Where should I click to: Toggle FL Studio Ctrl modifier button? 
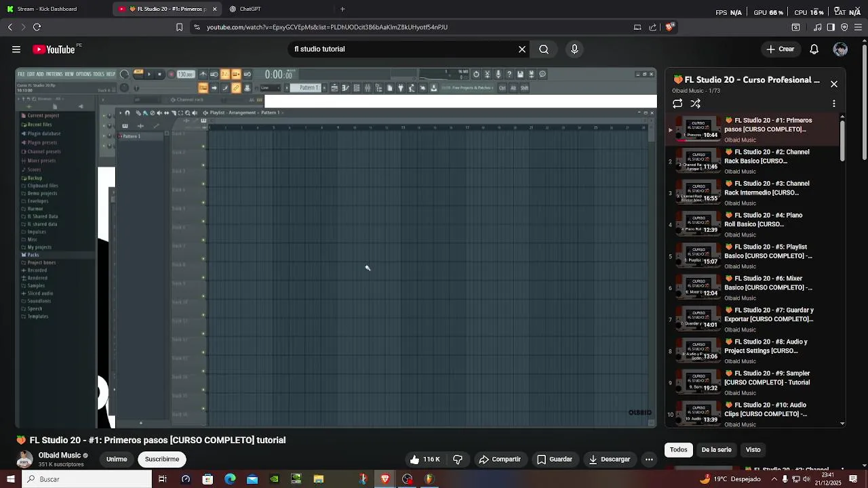(x=502, y=87)
